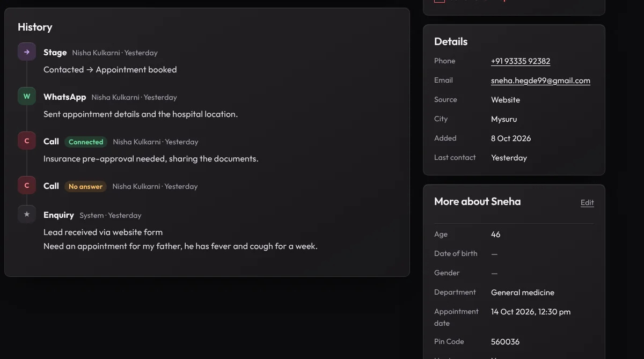Click the WhatsApp entry title
644x359 pixels.
point(65,97)
